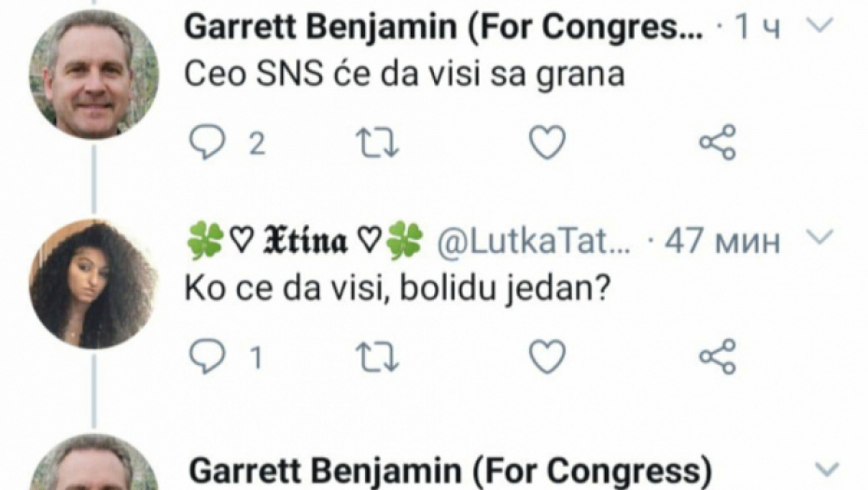Open dropdown menu on first Garrett tweet

pyautogui.click(x=819, y=25)
